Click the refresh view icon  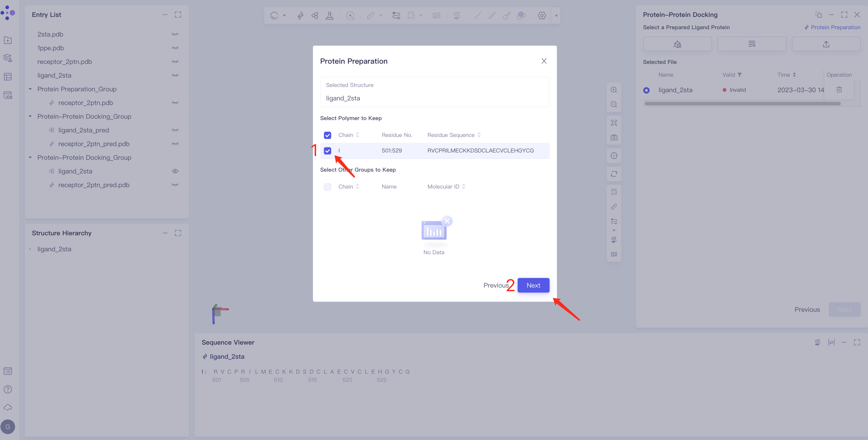[614, 174]
